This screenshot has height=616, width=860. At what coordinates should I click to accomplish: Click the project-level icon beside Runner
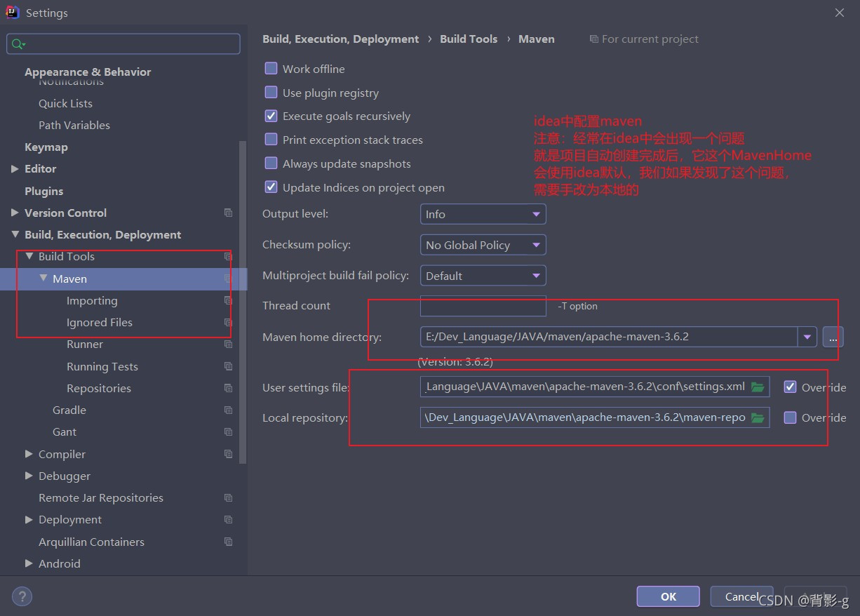click(228, 344)
